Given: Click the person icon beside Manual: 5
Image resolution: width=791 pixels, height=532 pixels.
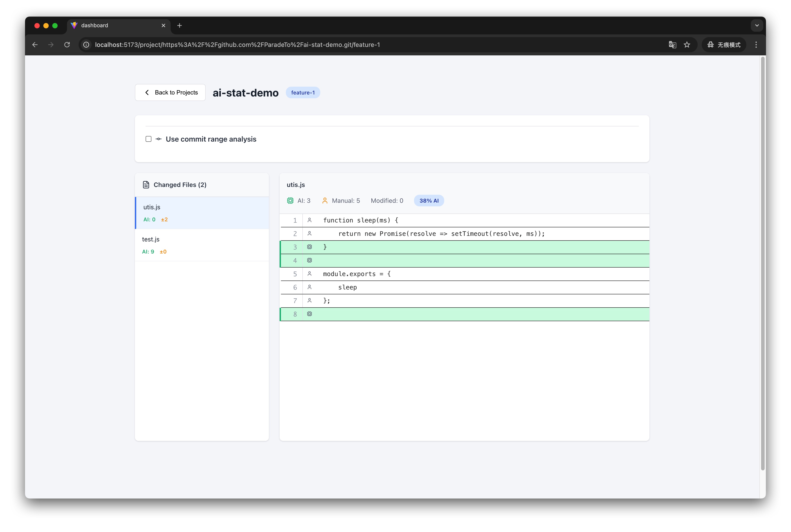Looking at the screenshot, I should [325, 201].
